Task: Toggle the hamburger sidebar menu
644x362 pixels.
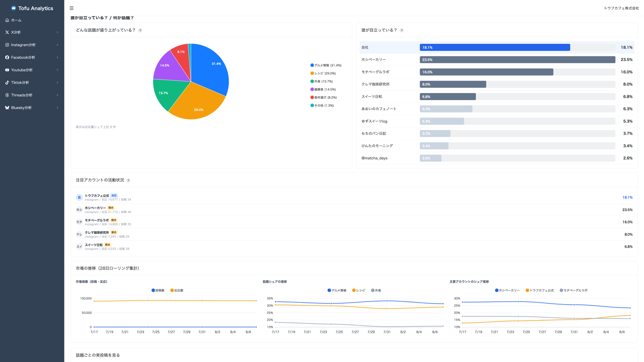Action: (72, 8)
